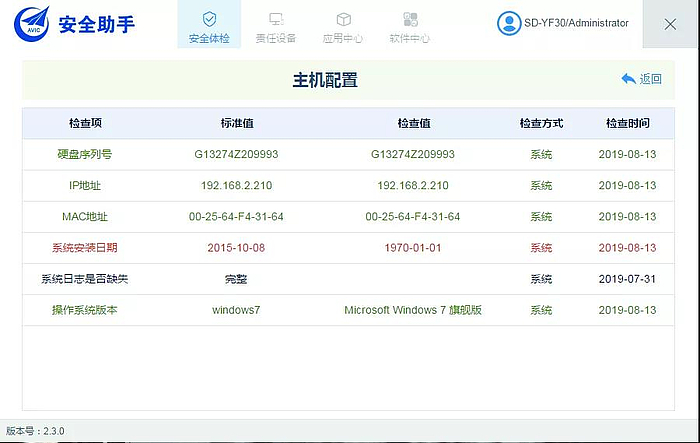Click the 软件中心 grid icon
700x443 pixels.
click(x=410, y=19)
